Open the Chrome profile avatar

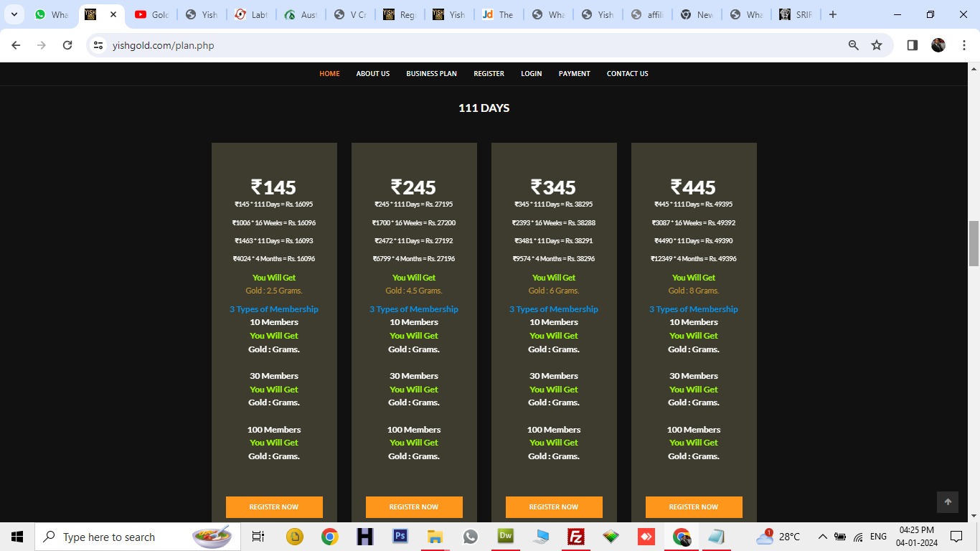938,45
